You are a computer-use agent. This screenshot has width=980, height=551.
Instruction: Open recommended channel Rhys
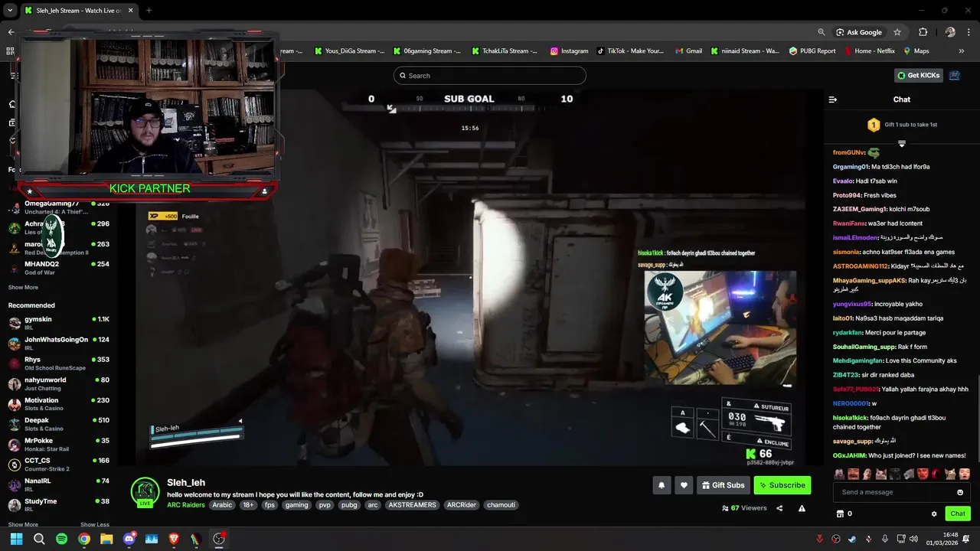tap(59, 363)
